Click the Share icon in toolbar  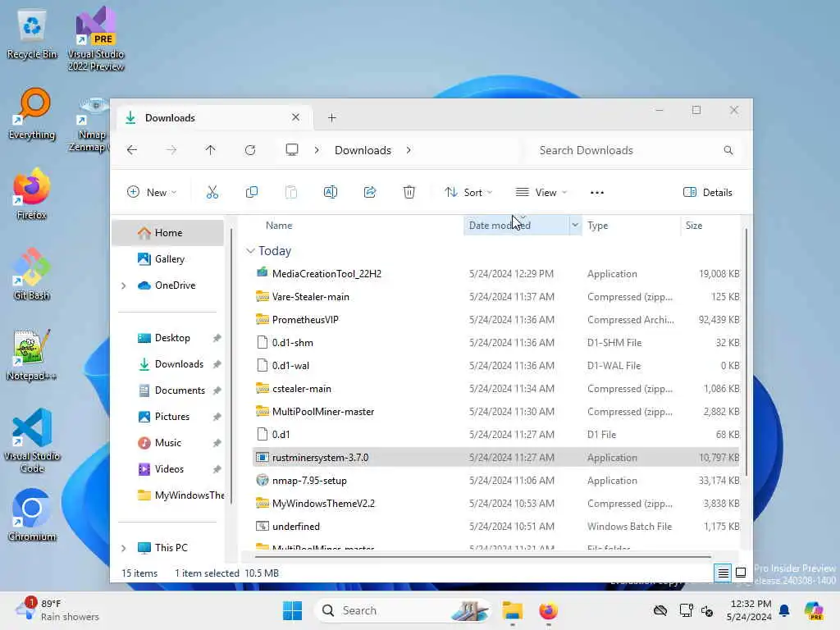point(370,192)
